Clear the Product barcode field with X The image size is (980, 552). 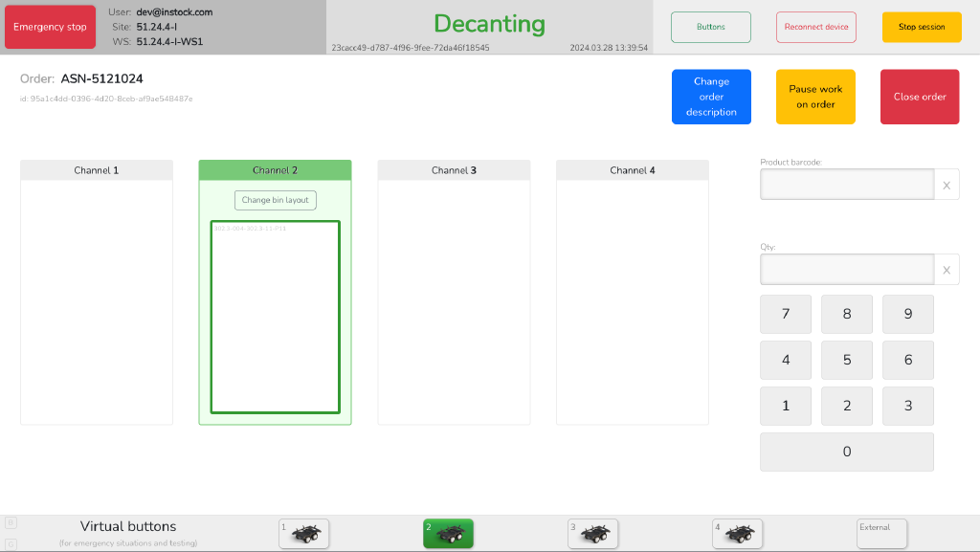pyautogui.click(x=947, y=185)
